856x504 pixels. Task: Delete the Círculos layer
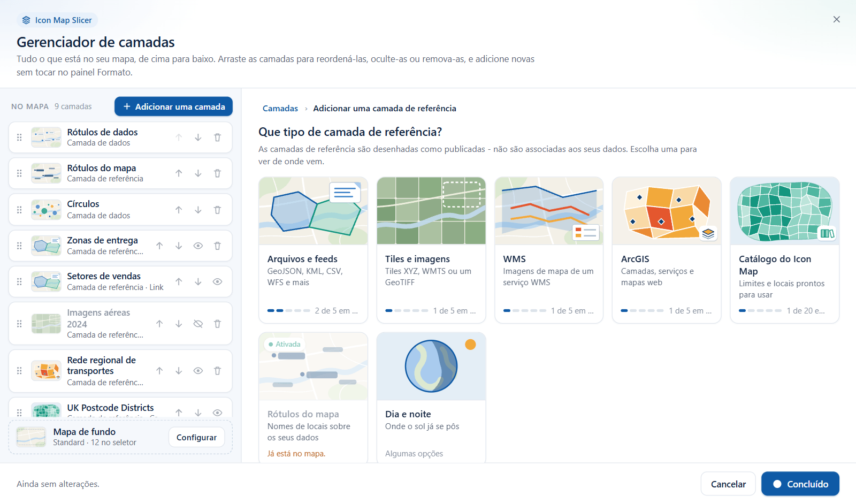click(217, 210)
